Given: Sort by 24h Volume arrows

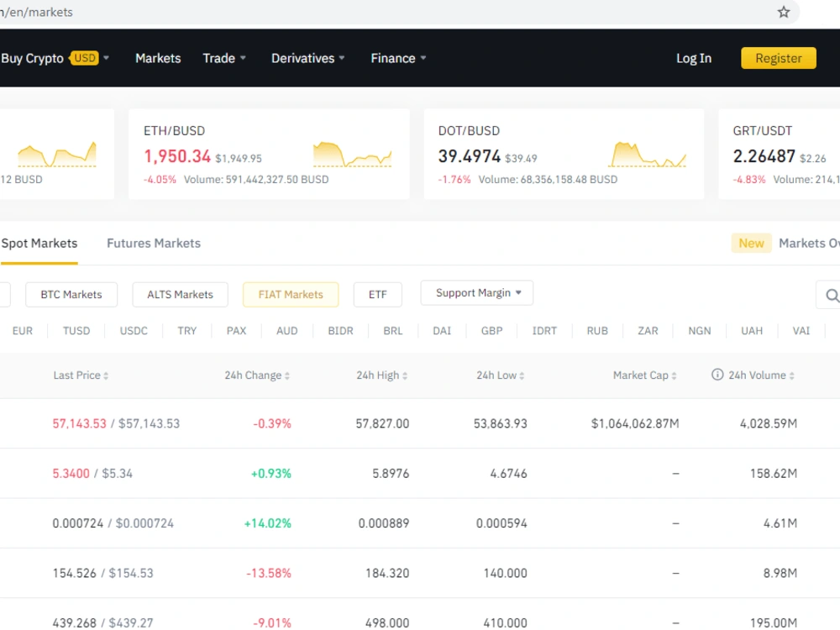Looking at the screenshot, I should point(792,375).
